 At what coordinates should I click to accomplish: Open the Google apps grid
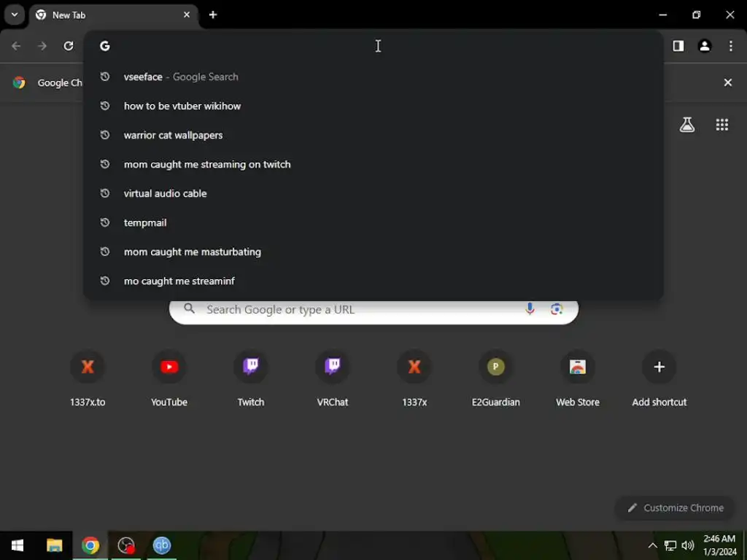coord(722,125)
